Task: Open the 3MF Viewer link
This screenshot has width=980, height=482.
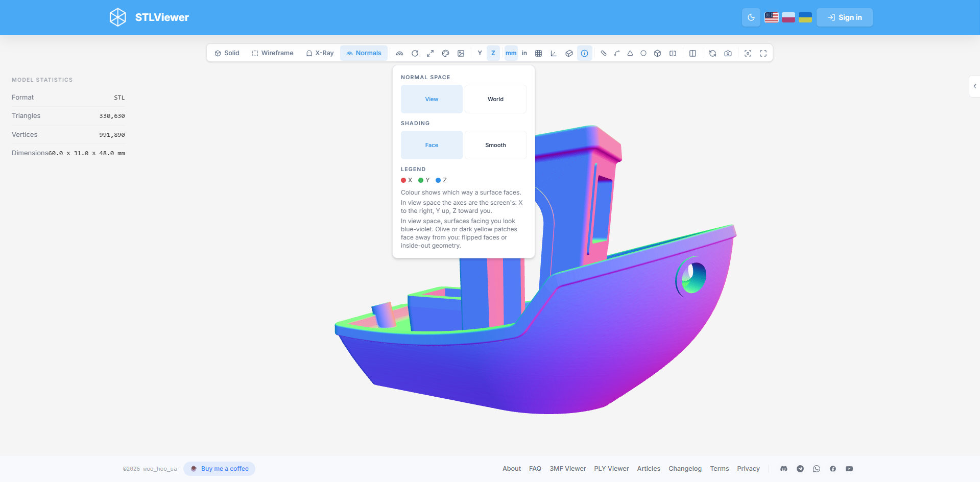Action: pyautogui.click(x=568, y=469)
